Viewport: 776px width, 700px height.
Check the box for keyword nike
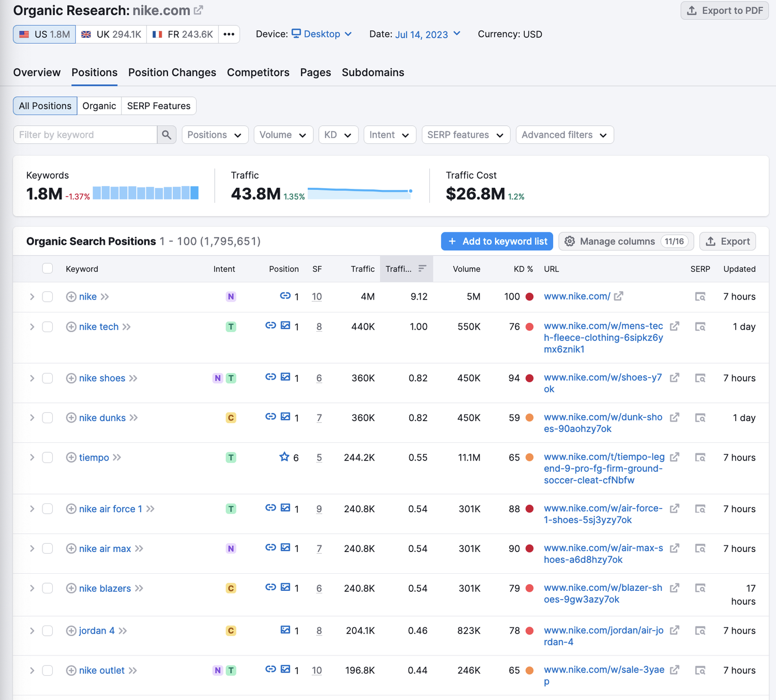point(48,296)
